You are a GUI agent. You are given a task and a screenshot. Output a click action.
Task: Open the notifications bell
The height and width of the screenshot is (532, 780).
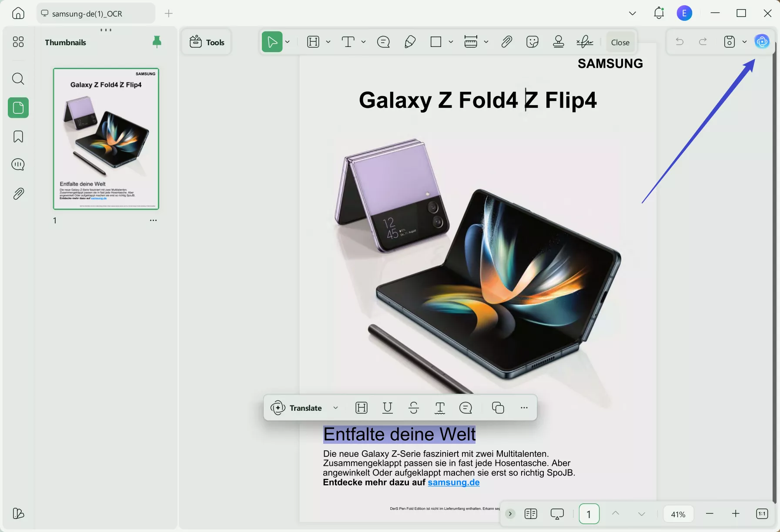pos(659,13)
